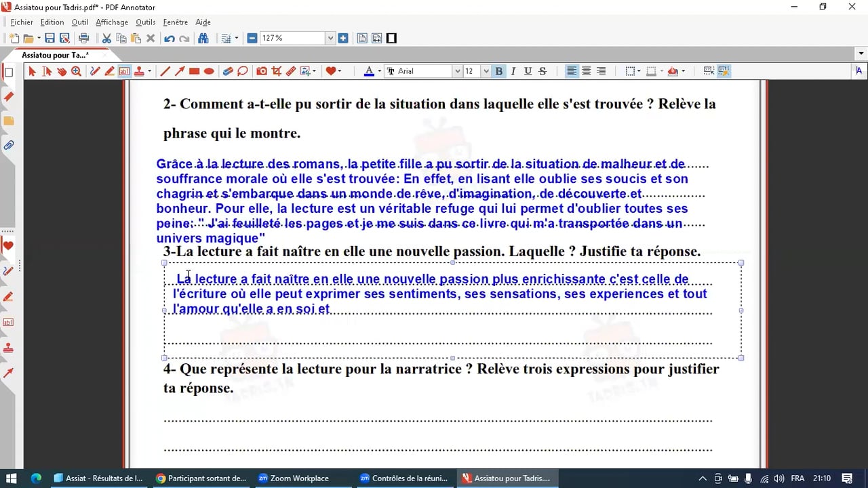Open the Fenêtre menu
868x488 pixels.
[176, 22]
